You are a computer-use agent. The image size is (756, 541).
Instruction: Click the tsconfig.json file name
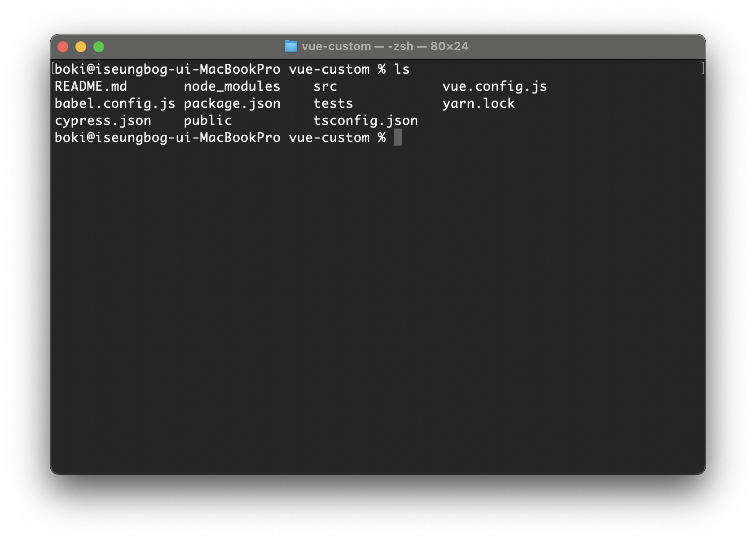click(365, 121)
